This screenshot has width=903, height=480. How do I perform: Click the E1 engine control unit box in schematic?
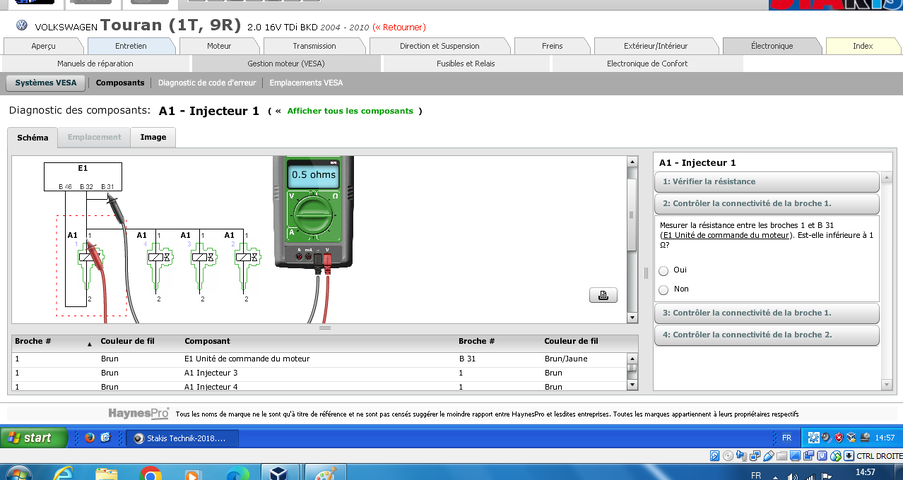click(x=83, y=177)
